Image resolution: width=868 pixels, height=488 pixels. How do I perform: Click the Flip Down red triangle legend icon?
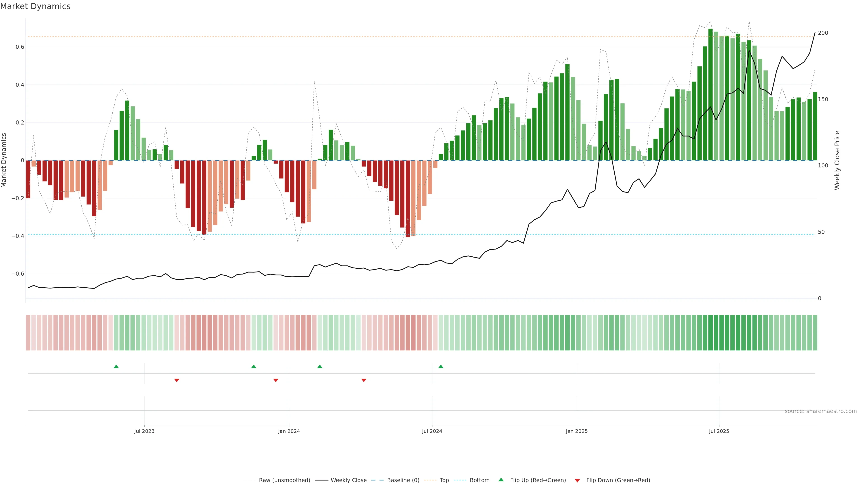[x=577, y=480]
